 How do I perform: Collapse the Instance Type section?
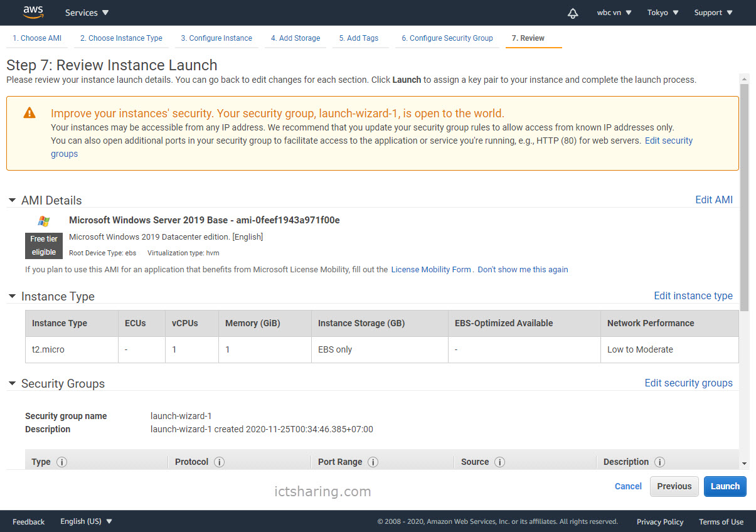(12, 296)
